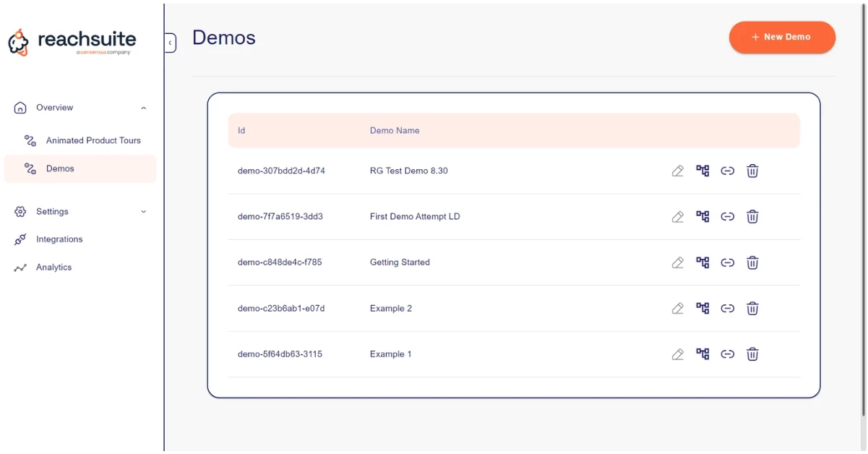The width and height of the screenshot is (868, 454).
Task: Go to the Integrations page
Action: (x=59, y=239)
